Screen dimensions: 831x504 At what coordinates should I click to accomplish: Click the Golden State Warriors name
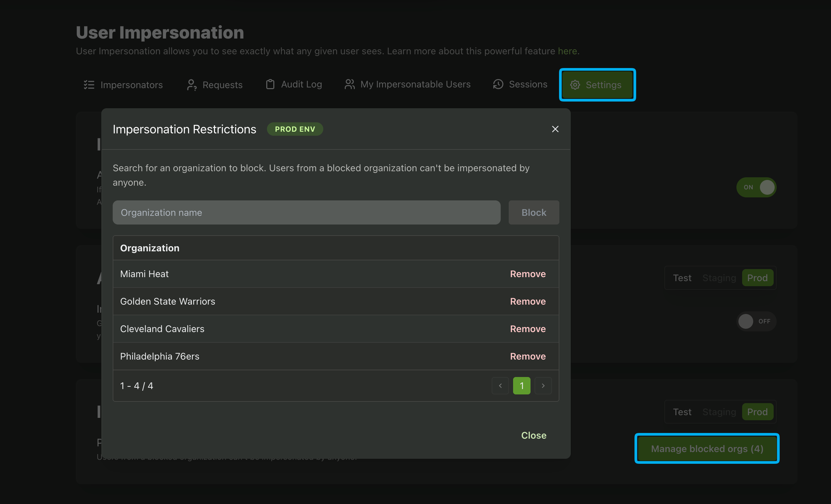[x=168, y=301]
